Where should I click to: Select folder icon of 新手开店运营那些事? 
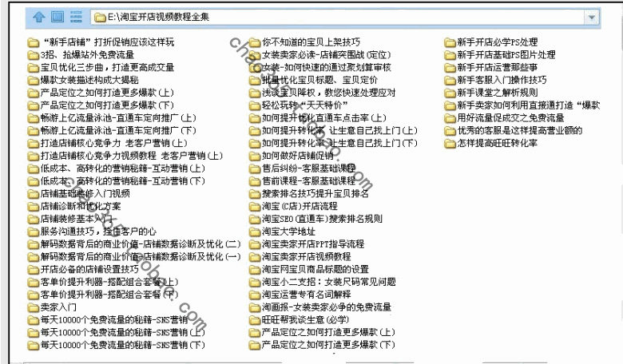click(x=450, y=68)
